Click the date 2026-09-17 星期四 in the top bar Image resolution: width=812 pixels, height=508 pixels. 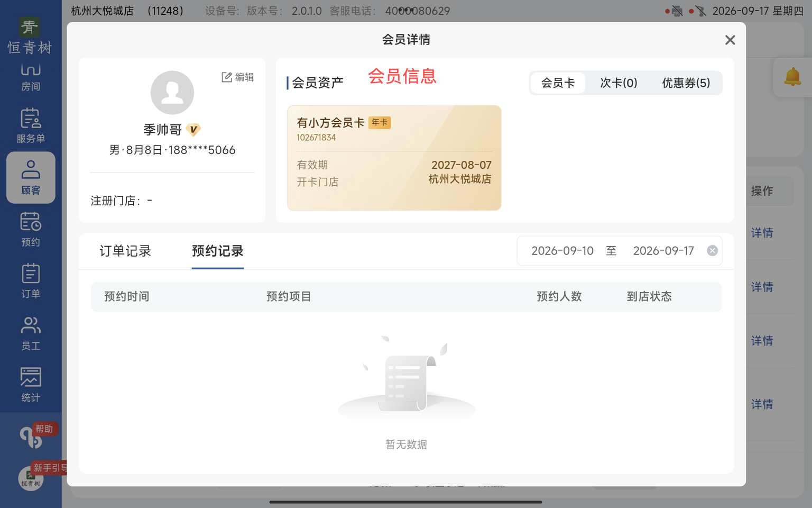758,11
